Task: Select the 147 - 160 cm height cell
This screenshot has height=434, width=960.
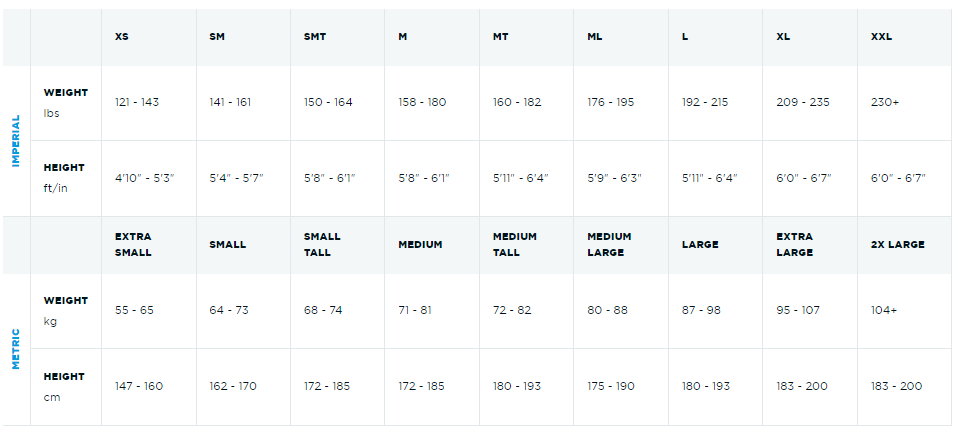Action: (x=139, y=386)
